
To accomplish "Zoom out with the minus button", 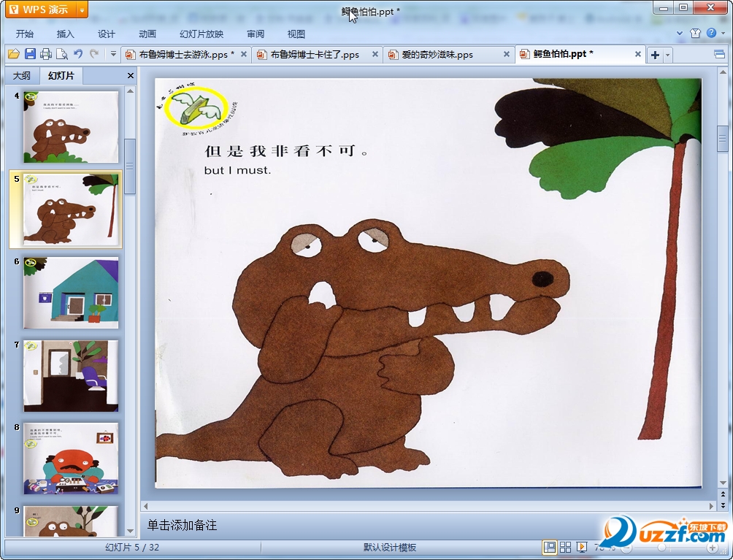I will point(626,548).
